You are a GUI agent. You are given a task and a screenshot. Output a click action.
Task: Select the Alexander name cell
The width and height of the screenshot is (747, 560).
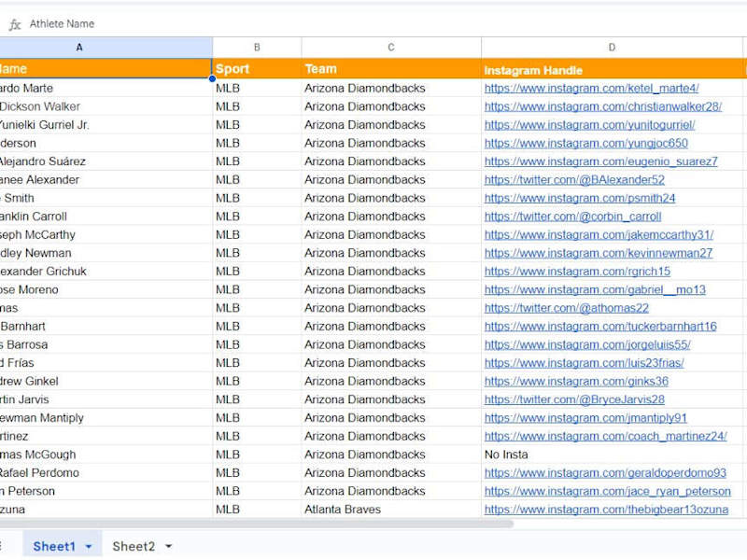click(x=106, y=179)
